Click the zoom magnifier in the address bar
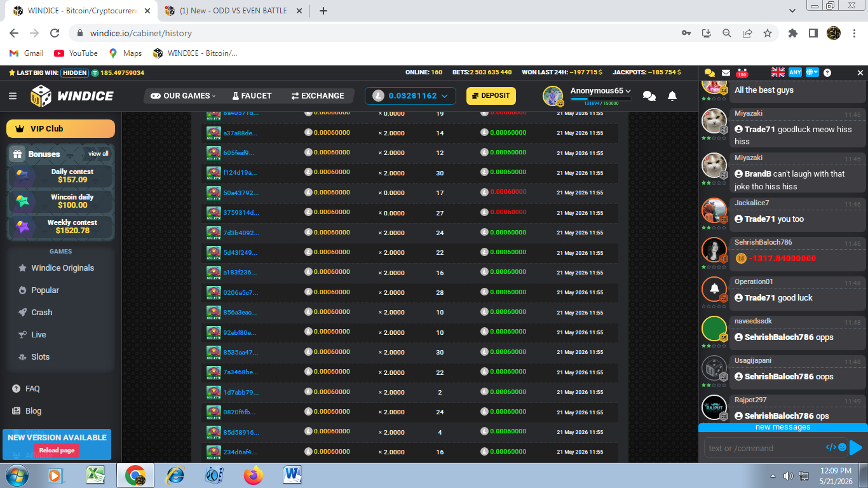This screenshot has width=868, height=488. pyautogui.click(x=727, y=33)
